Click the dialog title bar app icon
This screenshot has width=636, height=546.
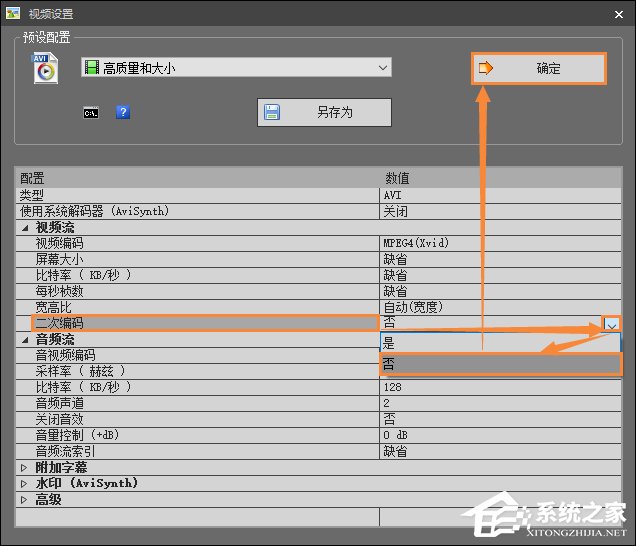click(x=13, y=13)
